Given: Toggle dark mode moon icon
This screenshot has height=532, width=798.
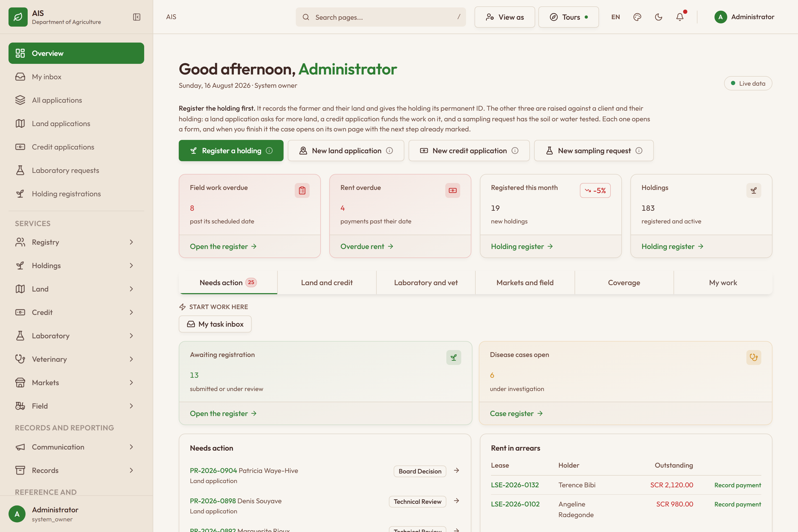Looking at the screenshot, I should point(659,17).
